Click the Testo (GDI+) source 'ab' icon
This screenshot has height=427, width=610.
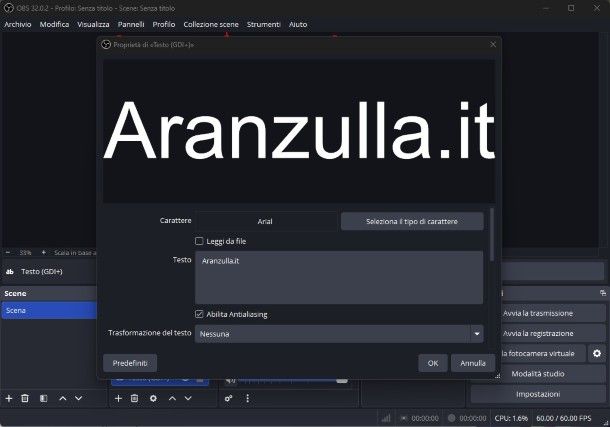[x=10, y=271]
